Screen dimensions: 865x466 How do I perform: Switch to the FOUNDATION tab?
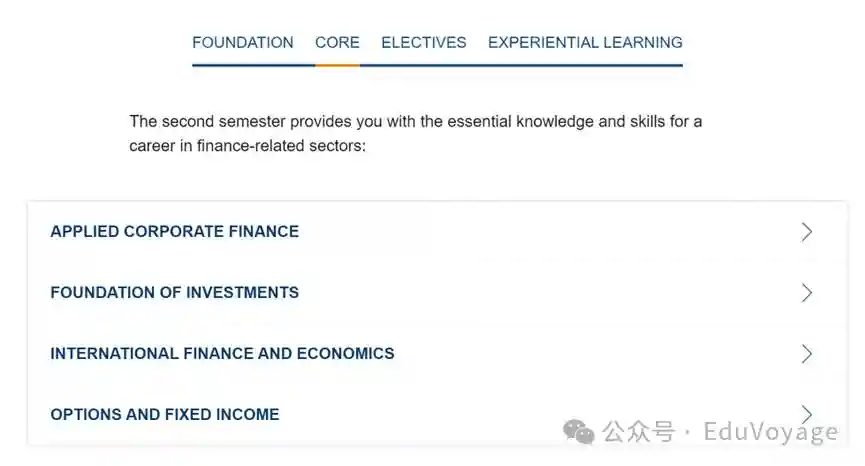[x=243, y=43]
